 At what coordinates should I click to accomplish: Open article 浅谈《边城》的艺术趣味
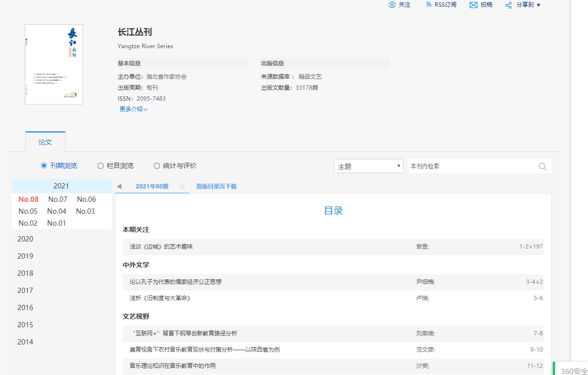(161, 247)
